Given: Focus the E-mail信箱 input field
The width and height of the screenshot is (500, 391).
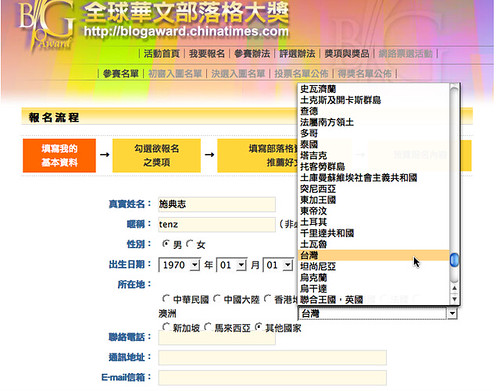Looking at the screenshot, I should 272,378.
